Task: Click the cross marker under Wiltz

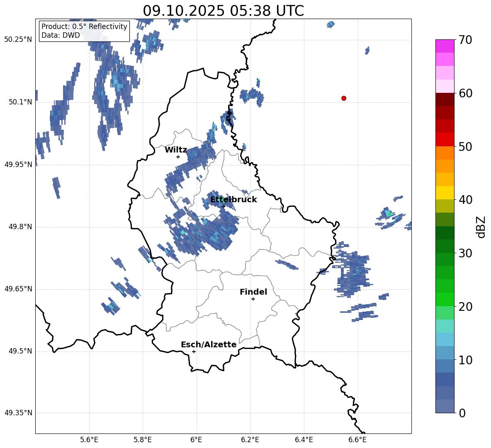Action: (178, 157)
